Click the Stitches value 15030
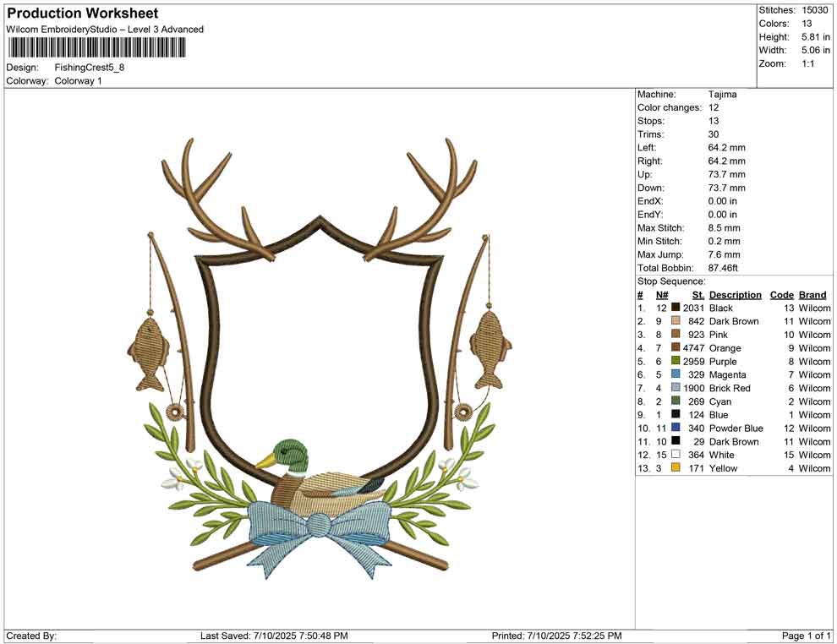The height and width of the screenshot is (644, 837). coord(814,10)
